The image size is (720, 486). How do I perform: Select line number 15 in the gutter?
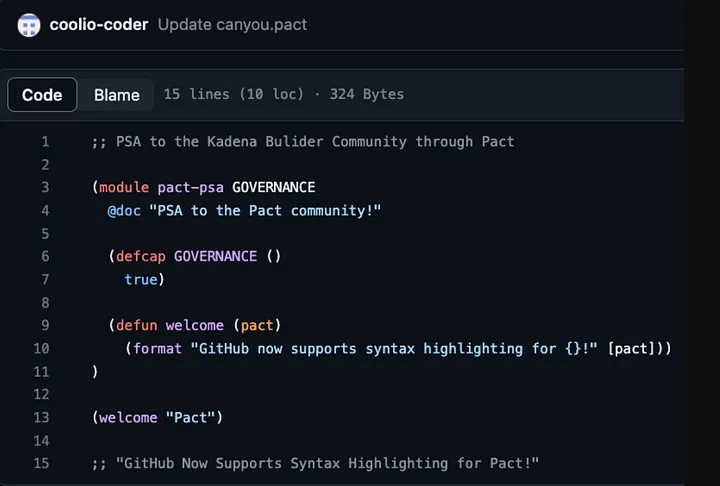point(41,463)
